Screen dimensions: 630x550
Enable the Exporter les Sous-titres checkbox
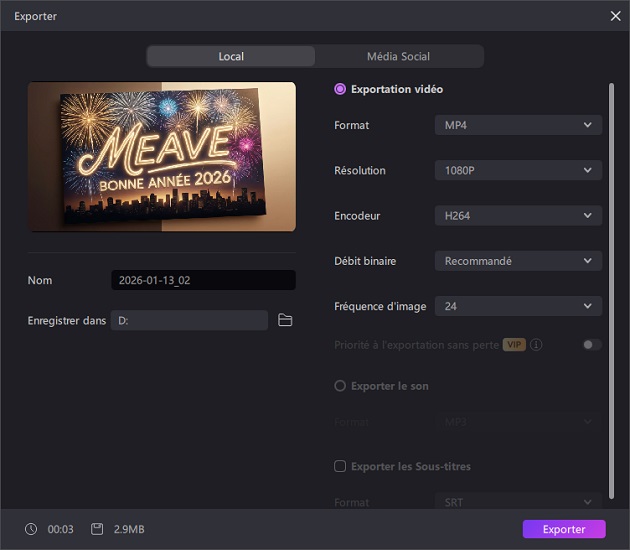tap(340, 466)
